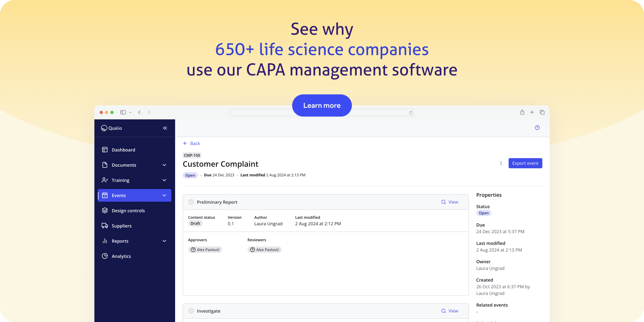Expand the Documents section

[164, 165]
